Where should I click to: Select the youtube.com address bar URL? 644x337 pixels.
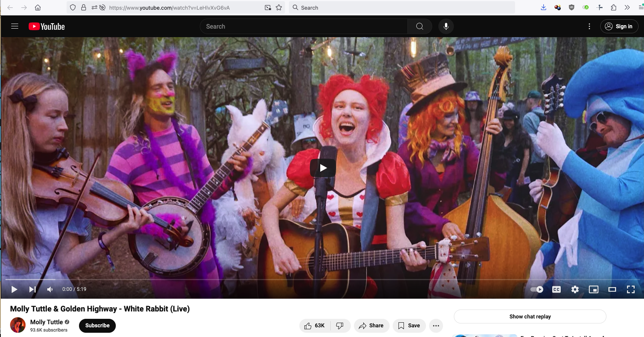coord(169,8)
